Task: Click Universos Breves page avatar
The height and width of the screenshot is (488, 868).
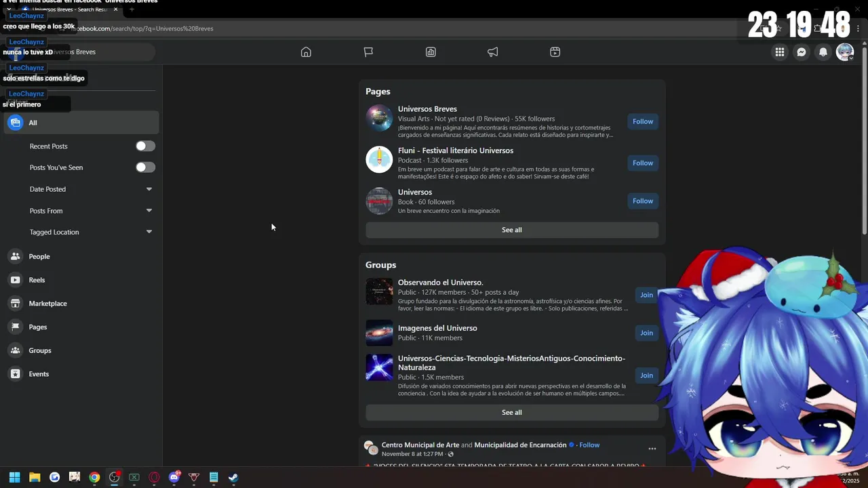Action: pos(379,118)
